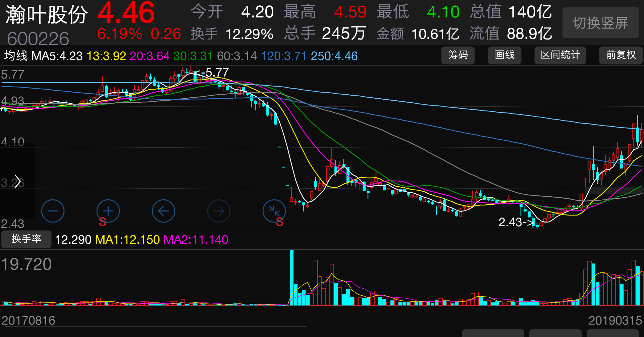The width and height of the screenshot is (644, 337).
Task: Select the 均线 moving average label
Action: [x=16, y=56]
